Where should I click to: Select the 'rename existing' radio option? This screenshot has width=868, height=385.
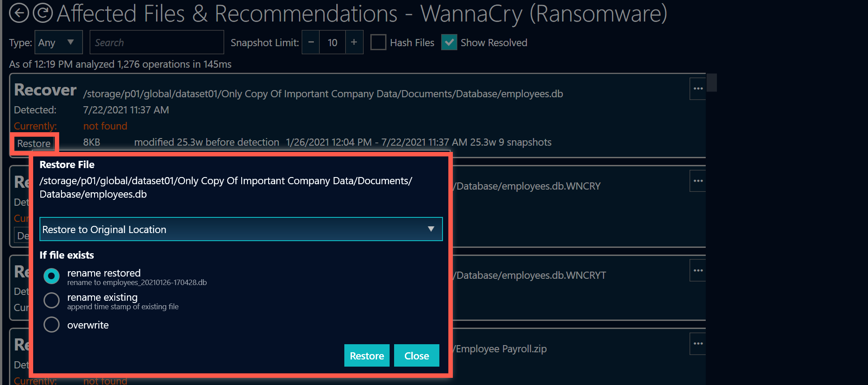[52, 300]
